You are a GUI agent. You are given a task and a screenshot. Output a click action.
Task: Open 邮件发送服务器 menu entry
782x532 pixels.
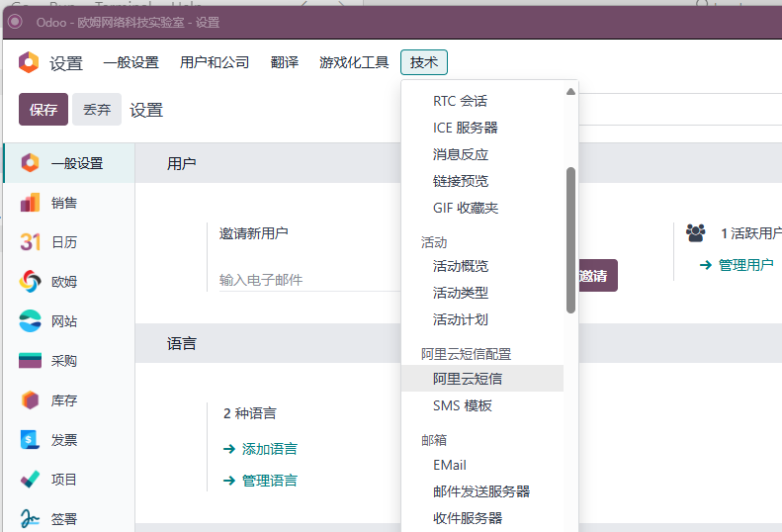[481, 491]
